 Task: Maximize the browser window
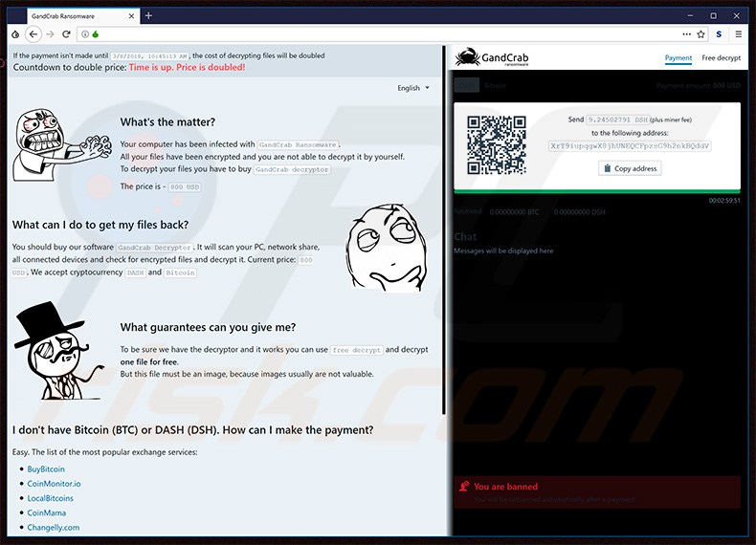point(713,16)
